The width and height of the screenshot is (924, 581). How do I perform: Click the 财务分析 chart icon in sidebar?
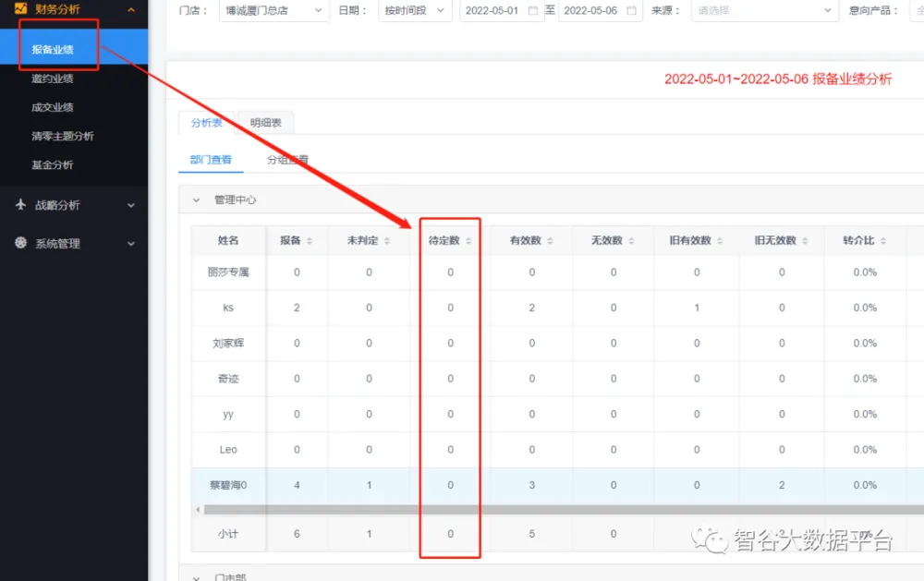(x=20, y=9)
